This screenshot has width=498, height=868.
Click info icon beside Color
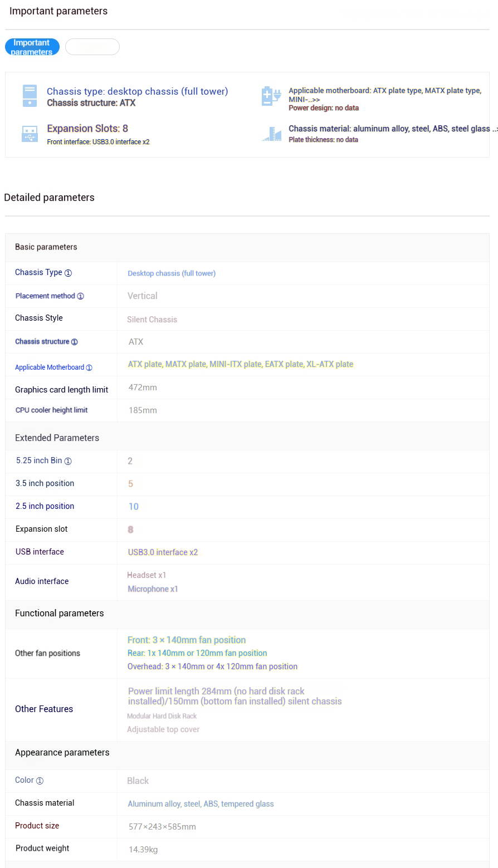tap(40, 781)
